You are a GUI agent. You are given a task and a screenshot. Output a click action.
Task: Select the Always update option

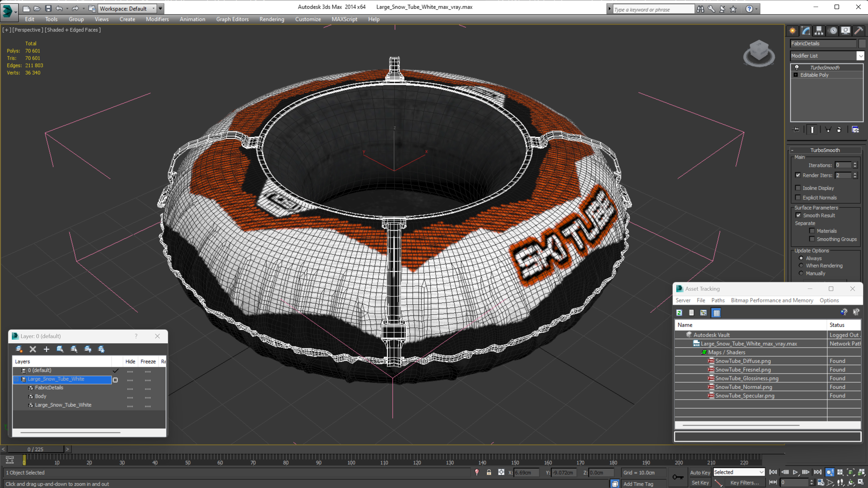[x=801, y=258]
